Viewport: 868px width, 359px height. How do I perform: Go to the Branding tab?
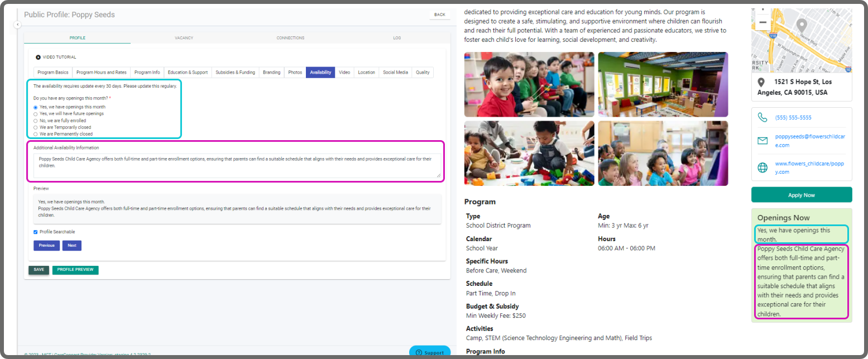coord(272,73)
